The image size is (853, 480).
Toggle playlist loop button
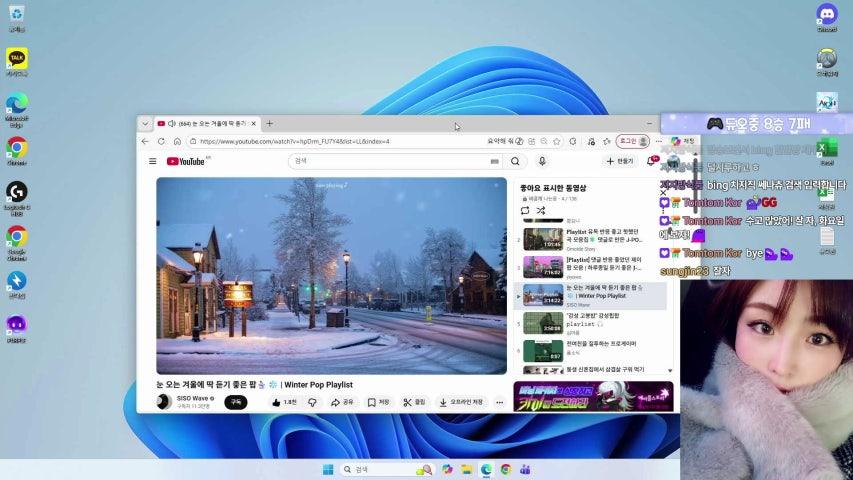point(525,211)
